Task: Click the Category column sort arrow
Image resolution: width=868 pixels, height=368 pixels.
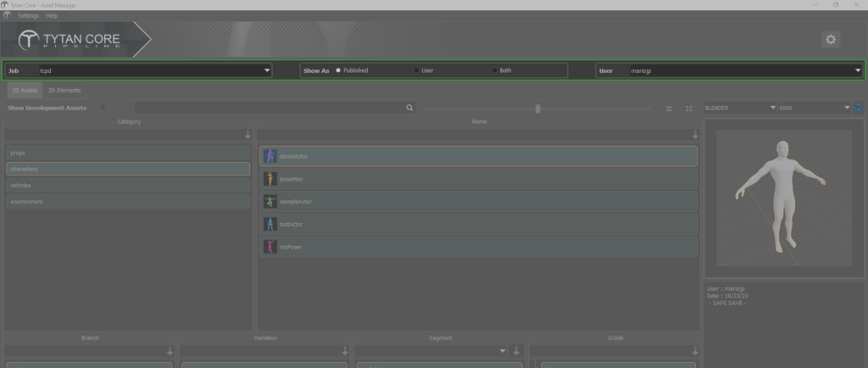Action: click(248, 135)
